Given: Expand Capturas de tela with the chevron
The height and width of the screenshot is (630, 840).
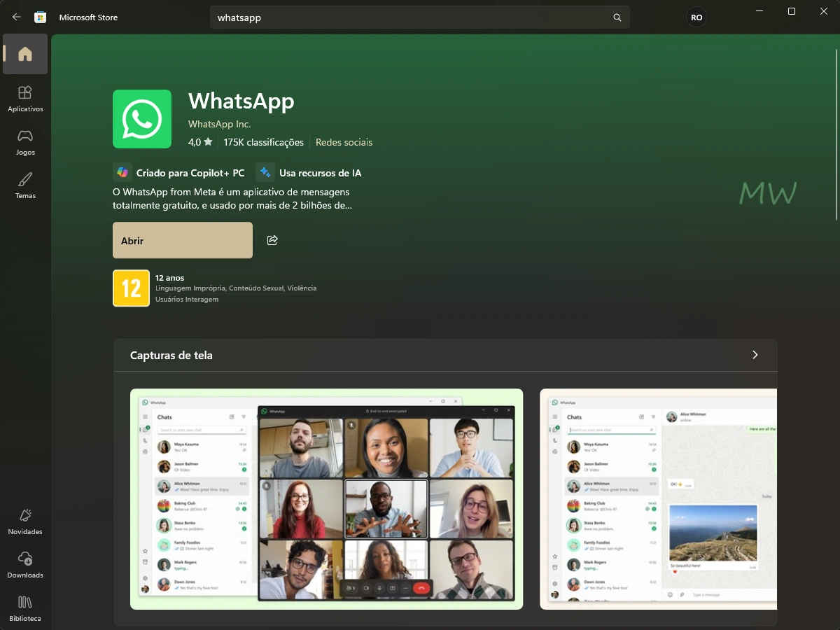Looking at the screenshot, I should (755, 355).
